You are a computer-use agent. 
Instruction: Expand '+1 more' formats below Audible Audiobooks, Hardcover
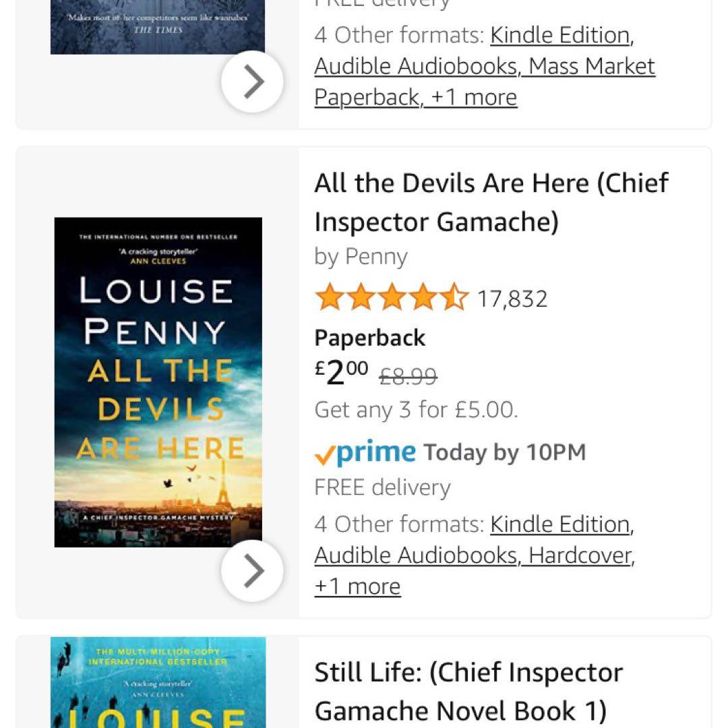357,586
